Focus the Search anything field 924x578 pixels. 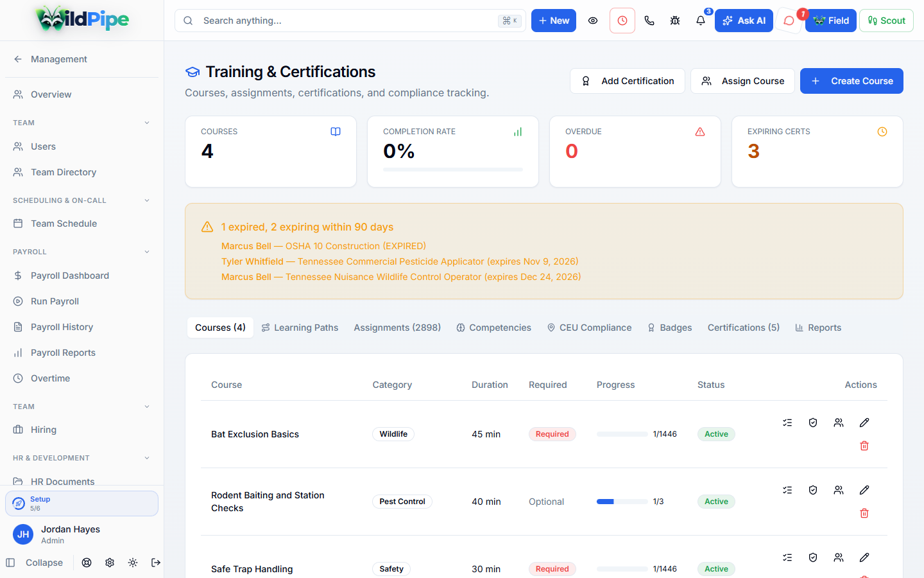click(x=350, y=21)
